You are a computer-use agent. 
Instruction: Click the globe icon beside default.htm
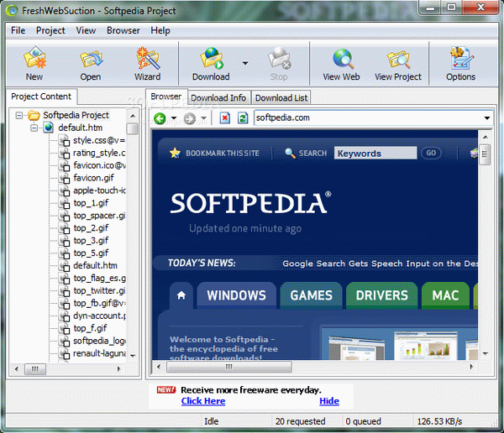[x=49, y=128]
